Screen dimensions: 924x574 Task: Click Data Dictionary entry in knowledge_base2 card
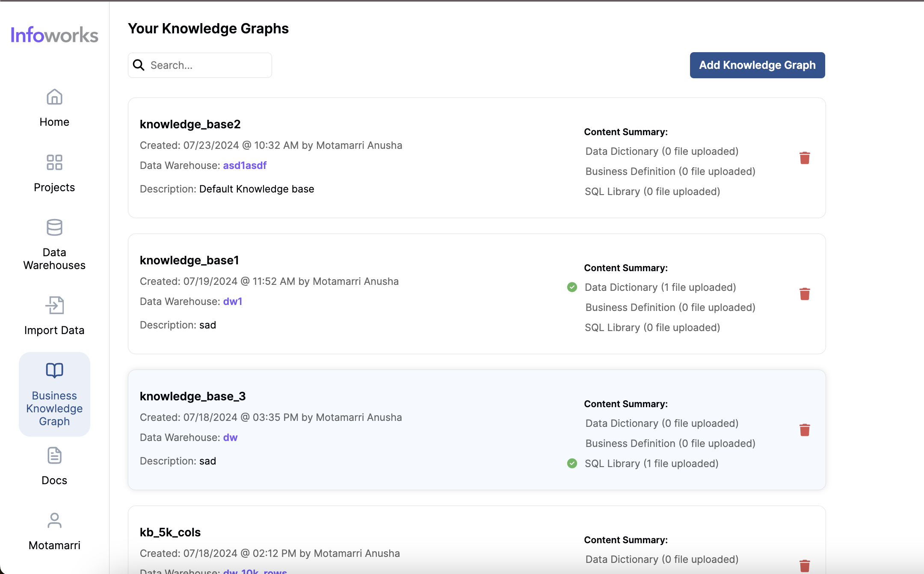pos(662,151)
